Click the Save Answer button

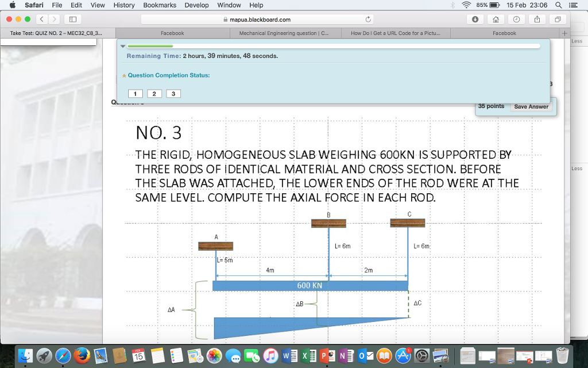click(x=531, y=106)
